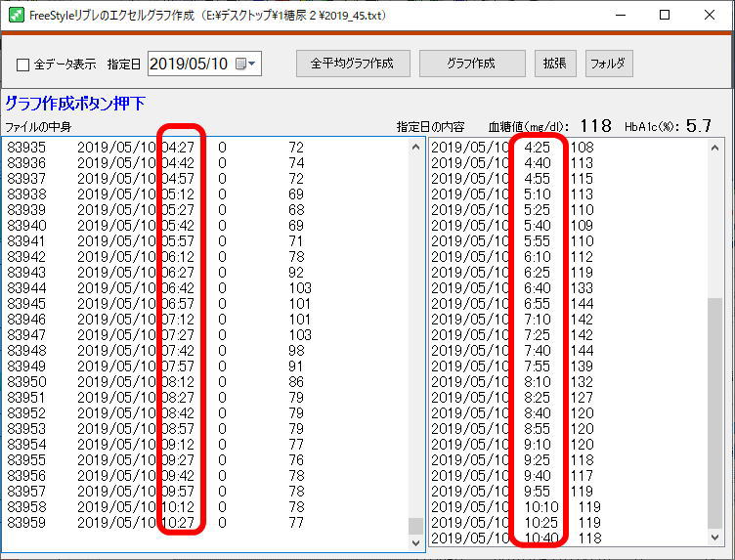The image size is (735, 560).
Task: Select row 83956 in file contents
Action: pyautogui.click(x=155, y=476)
